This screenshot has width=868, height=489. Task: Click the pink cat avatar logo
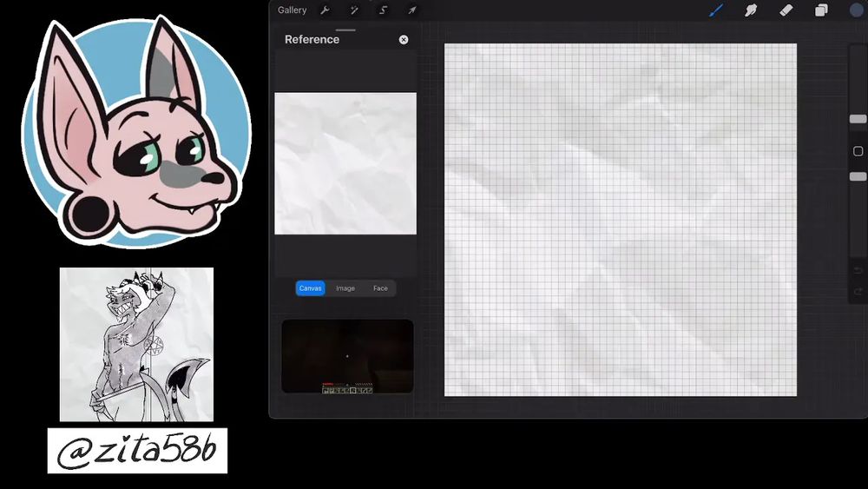136,131
